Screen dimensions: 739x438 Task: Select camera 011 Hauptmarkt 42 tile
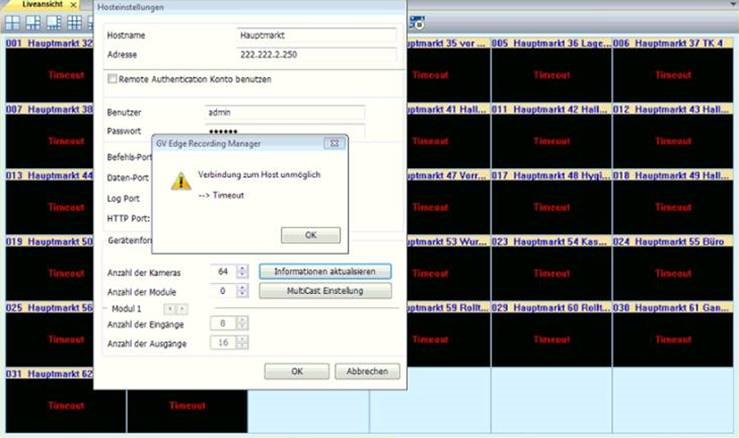coord(551,137)
